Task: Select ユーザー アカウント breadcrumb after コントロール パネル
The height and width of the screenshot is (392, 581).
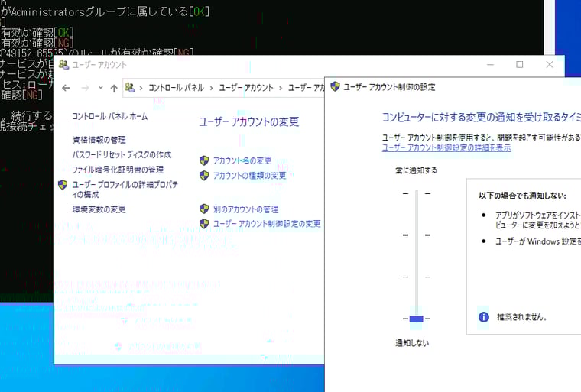Action: point(245,88)
